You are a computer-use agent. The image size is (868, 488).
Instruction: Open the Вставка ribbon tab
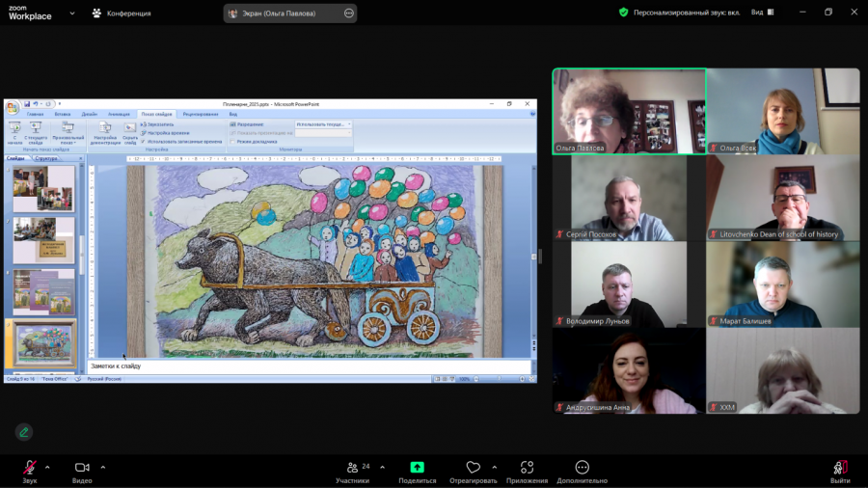pos(62,114)
